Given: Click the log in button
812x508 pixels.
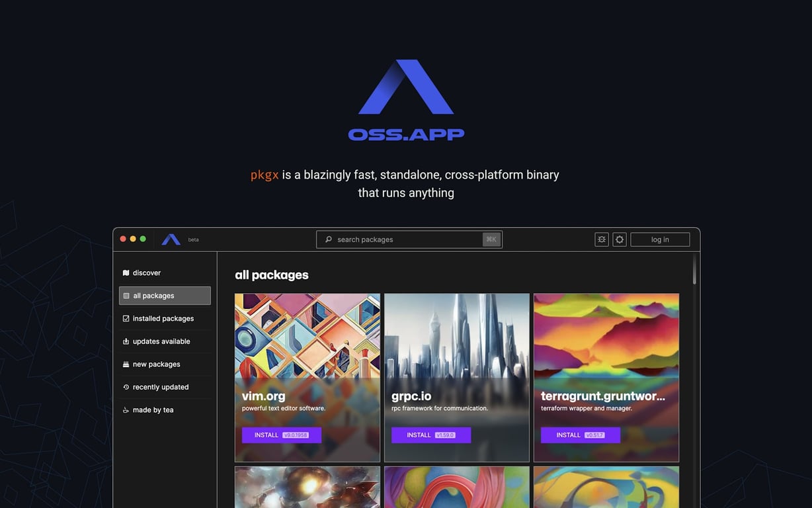Looking at the screenshot, I should pos(660,239).
